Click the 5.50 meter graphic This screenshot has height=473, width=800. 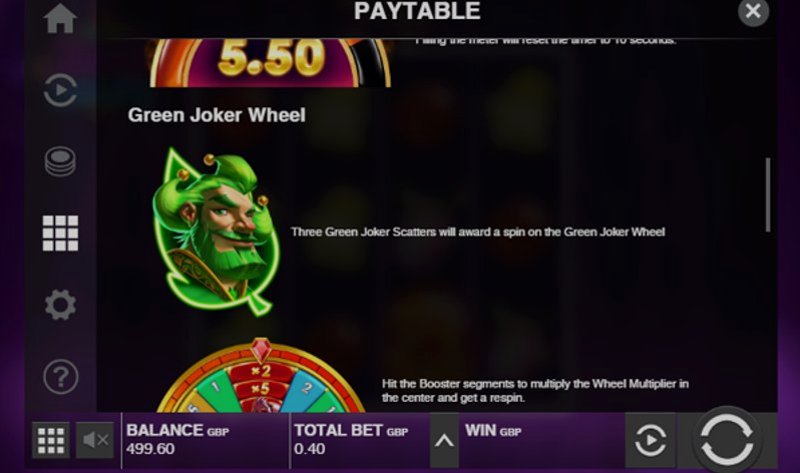click(270, 63)
